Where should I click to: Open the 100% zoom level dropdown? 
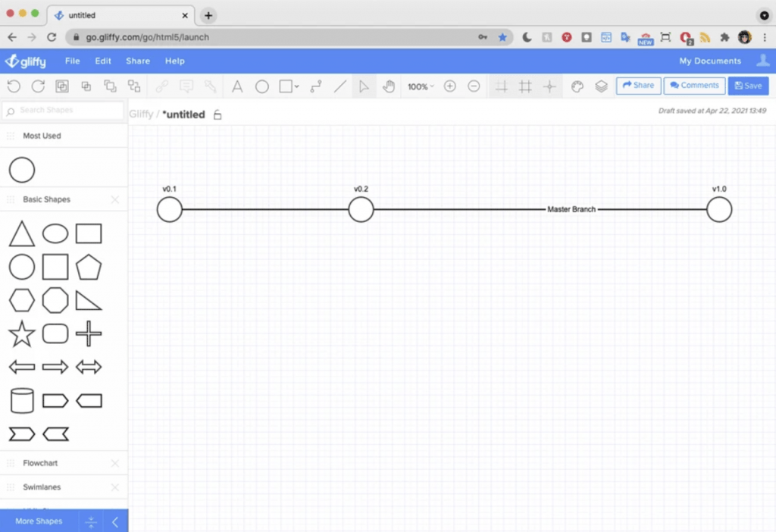(x=420, y=86)
